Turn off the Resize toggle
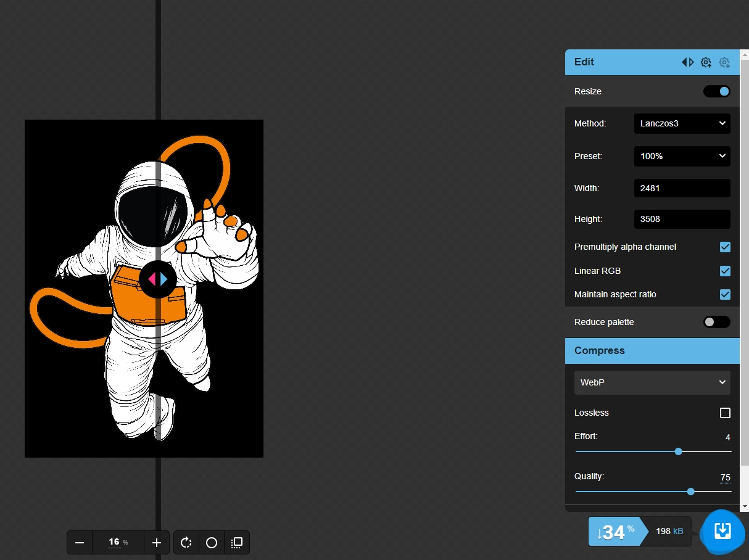The width and height of the screenshot is (749, 560). coord(716,91)
